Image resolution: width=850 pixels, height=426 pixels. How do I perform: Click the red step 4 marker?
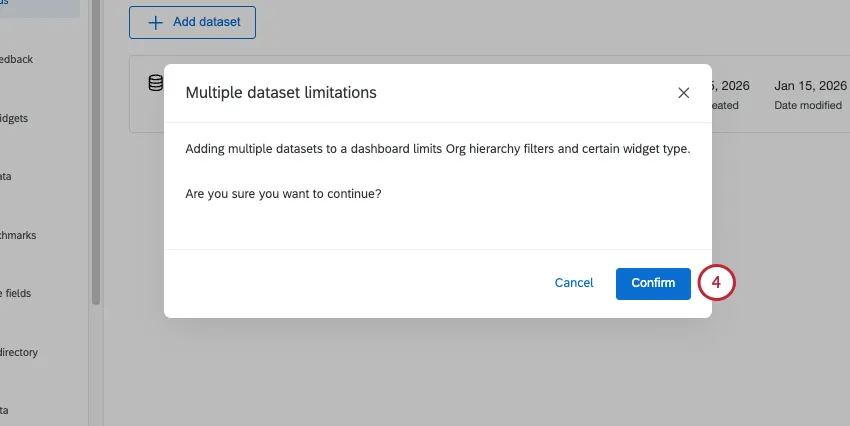717,283
